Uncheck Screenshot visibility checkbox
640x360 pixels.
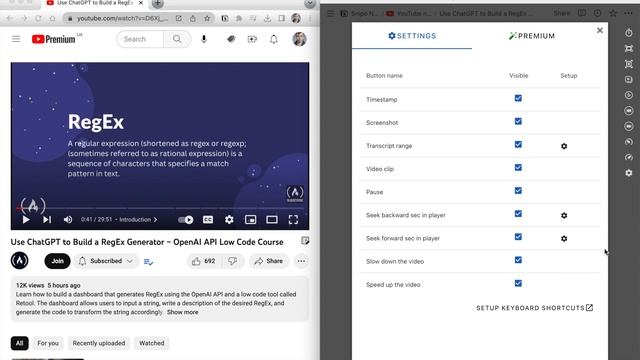tap(518, 121)
